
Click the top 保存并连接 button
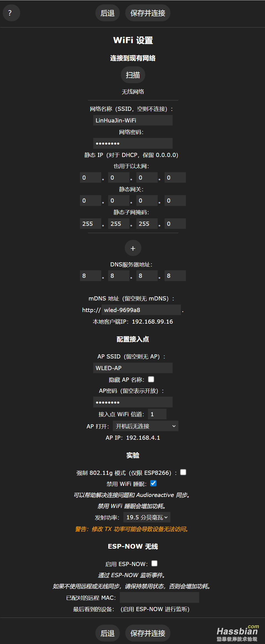pos(148,13)
